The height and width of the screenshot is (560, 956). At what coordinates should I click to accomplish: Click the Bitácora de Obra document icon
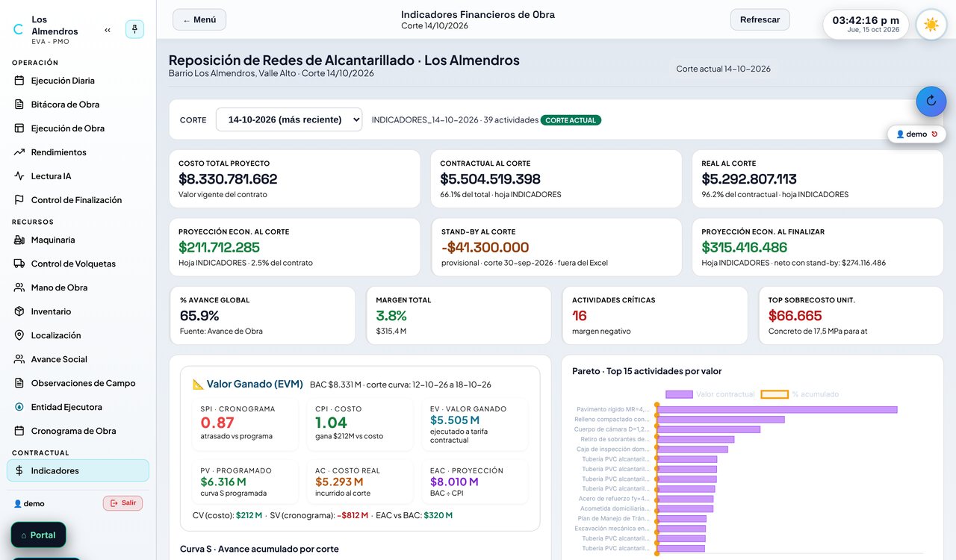[x=19, y=105]
